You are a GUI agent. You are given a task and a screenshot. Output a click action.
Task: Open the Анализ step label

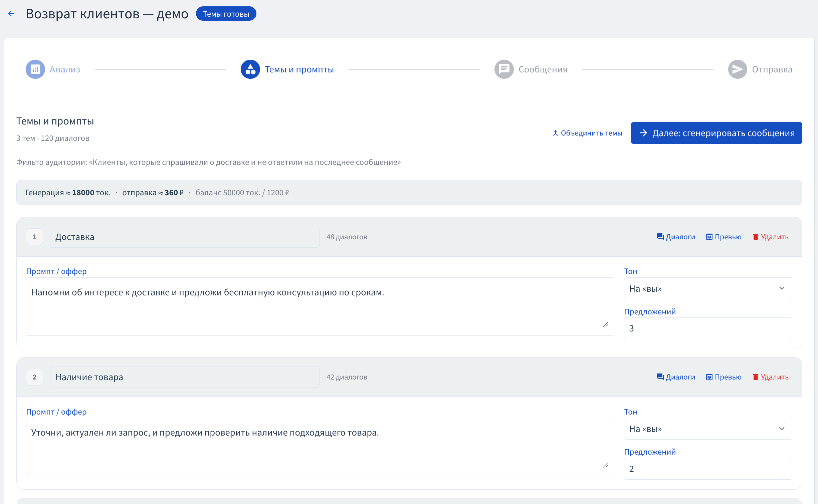(65, 69)
